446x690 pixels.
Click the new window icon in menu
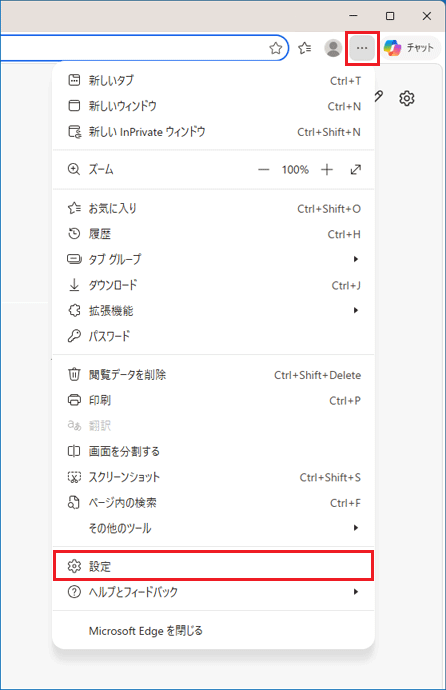[x=74, y=106]
